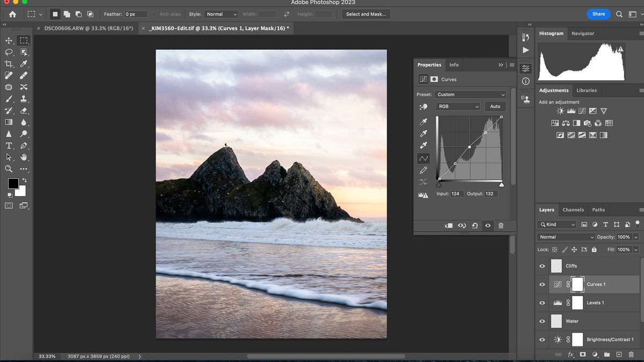Hide the Cliffs layer
This screenshot has height=362, width=644.
coord(541,265)
